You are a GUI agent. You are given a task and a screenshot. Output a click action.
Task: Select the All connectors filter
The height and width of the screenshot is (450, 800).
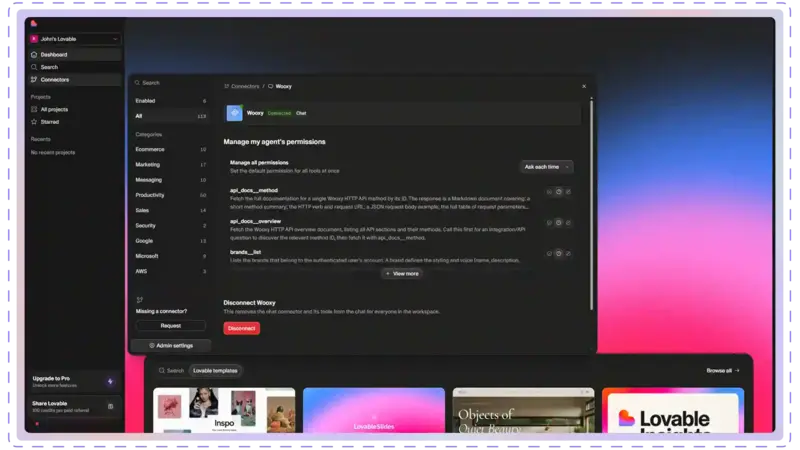[x=170, y=116]
